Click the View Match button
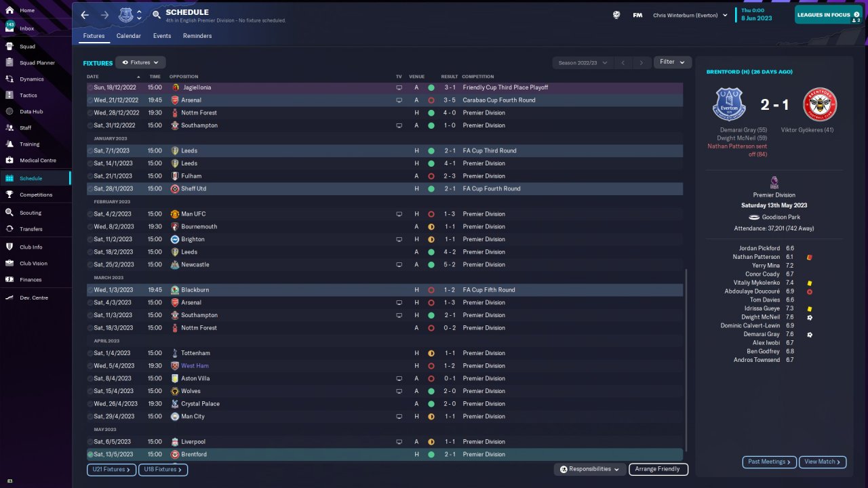The height and width of the screenshot is (488, 868). (823, 462)
